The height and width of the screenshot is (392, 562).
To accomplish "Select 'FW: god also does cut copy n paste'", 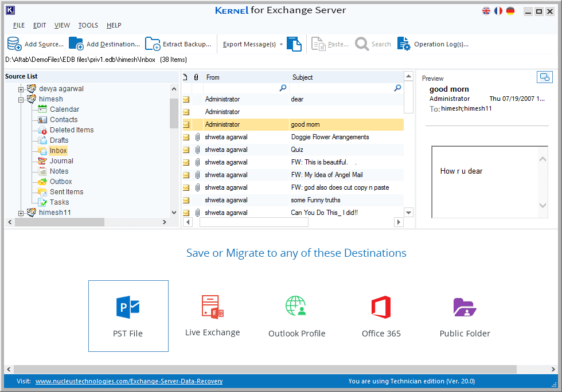I will tap(293, 187).
